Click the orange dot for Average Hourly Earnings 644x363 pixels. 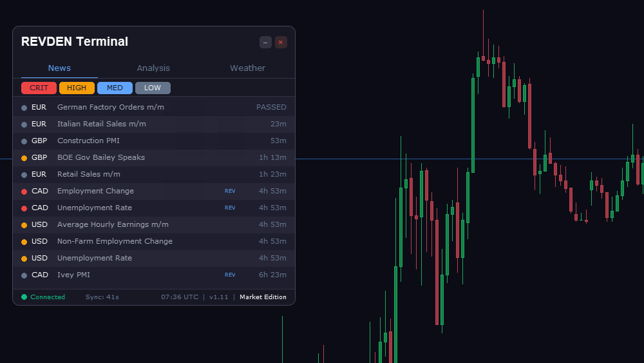24,225
